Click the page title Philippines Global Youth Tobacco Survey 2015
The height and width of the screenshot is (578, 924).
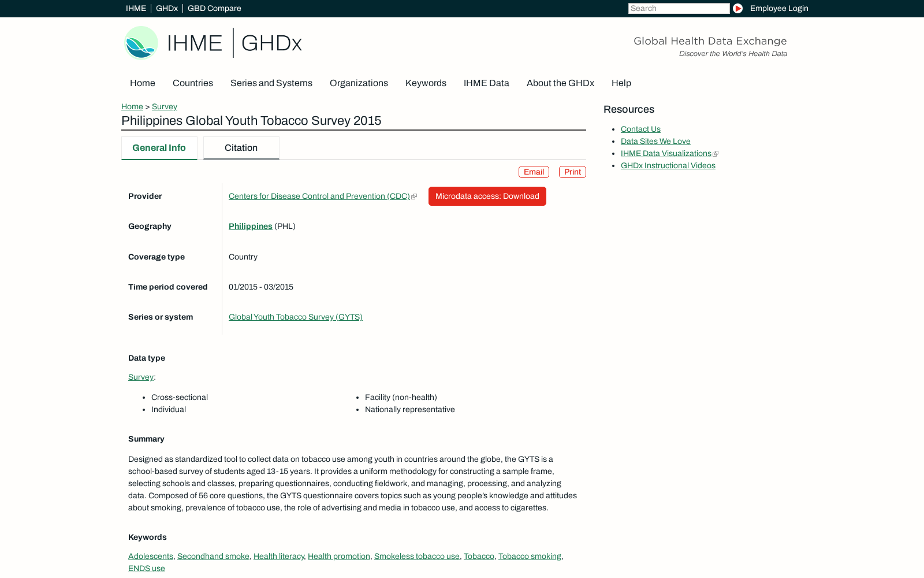(x=251, y=121)
